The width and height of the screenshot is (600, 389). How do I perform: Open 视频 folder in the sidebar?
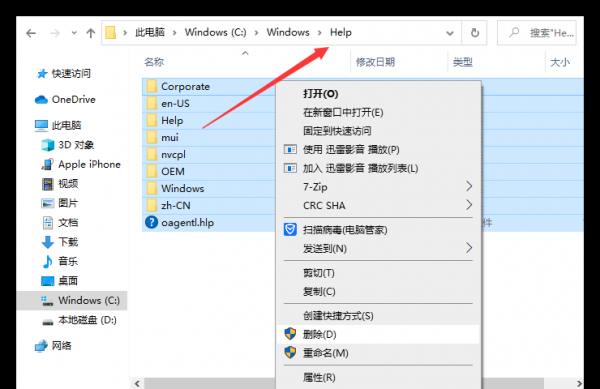point(60,184)
